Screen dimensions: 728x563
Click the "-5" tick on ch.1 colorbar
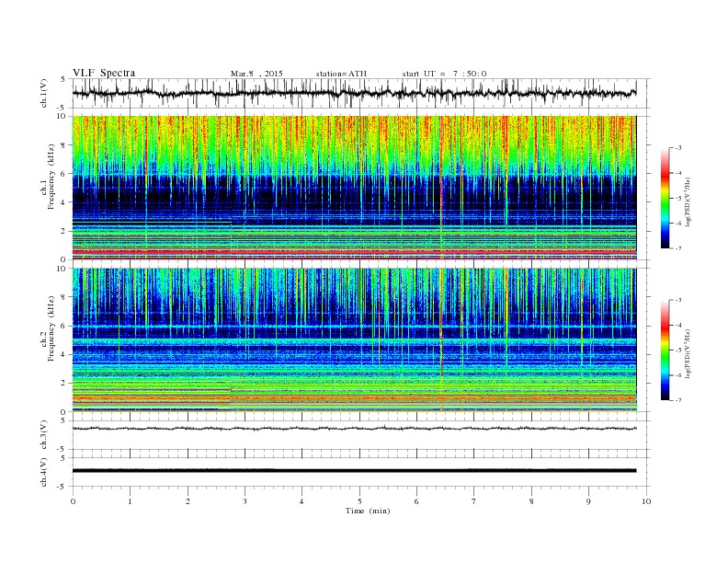[x=678, y=198]
